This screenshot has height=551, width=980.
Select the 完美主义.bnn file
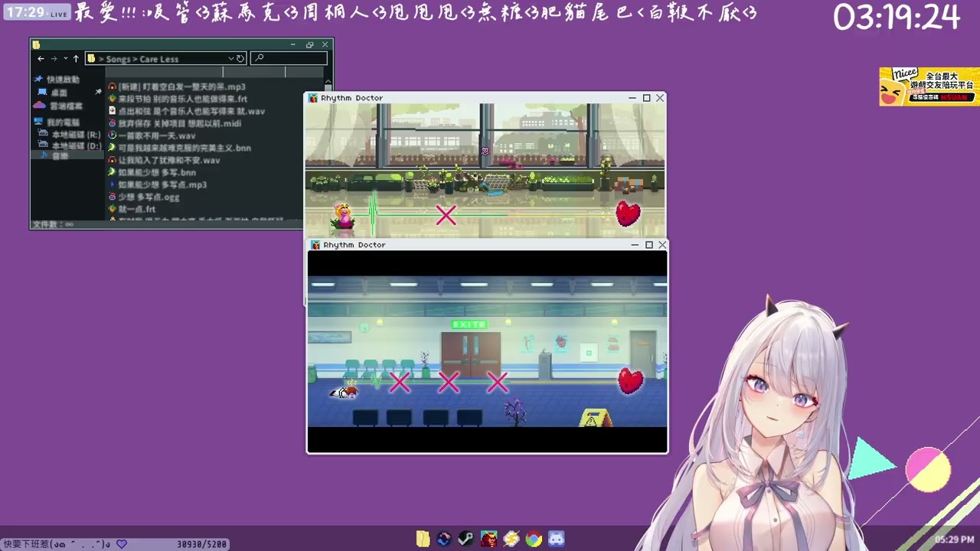click(x=185, y=148)
